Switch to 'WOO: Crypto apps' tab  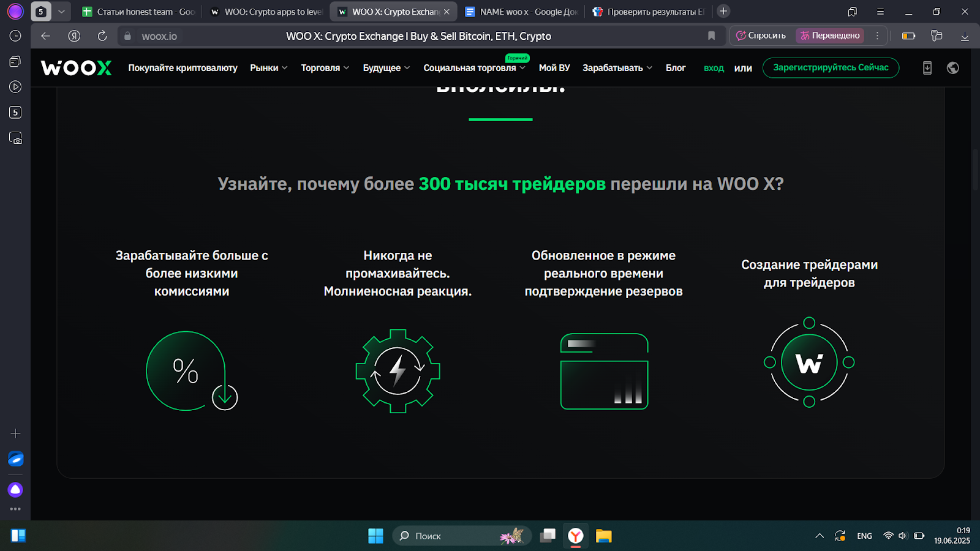(x=266, y=12)
